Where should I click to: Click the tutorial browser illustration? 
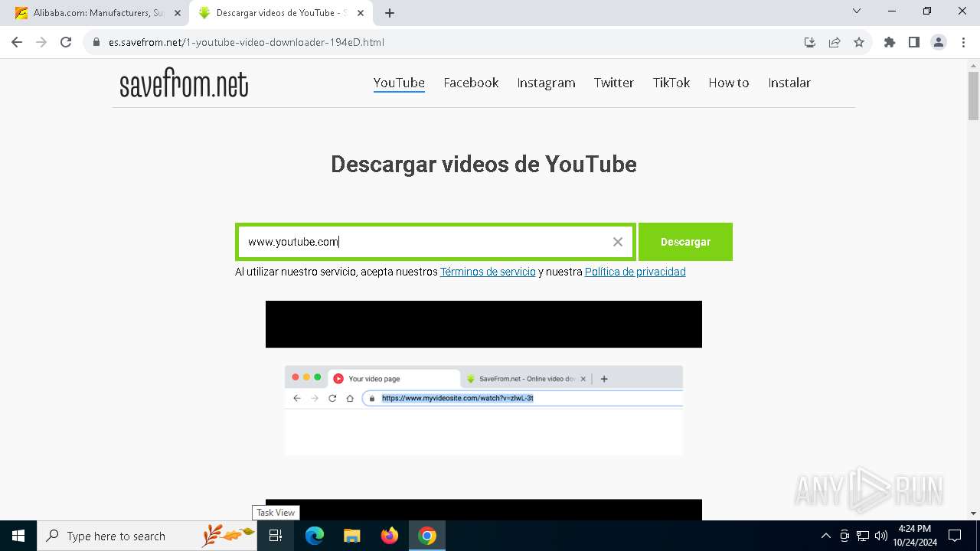pos(484,410)
